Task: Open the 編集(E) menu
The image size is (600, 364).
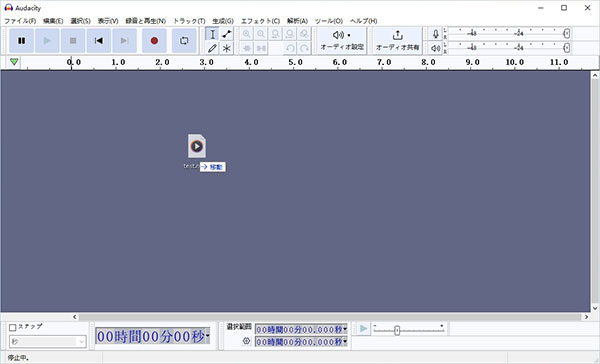Action: click(53, 21)
